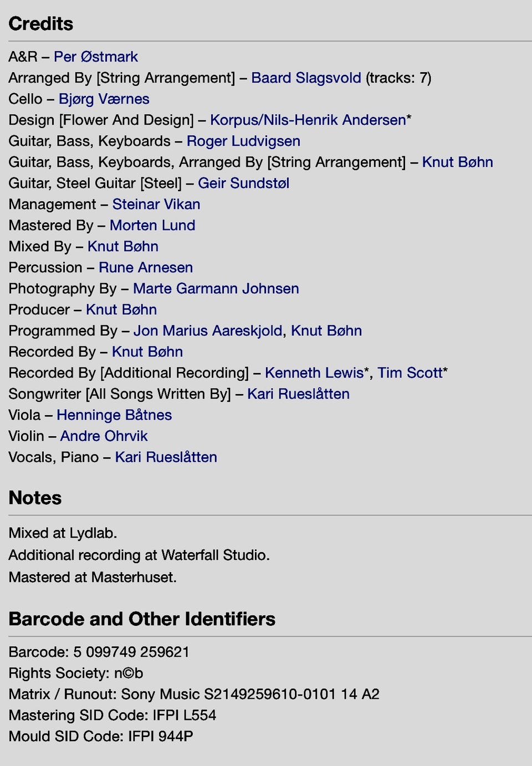The width and height of the screenshot is (532, 766).
Task: Open Geir Sundstøl steel guitar link
Action: click(243, 183)
